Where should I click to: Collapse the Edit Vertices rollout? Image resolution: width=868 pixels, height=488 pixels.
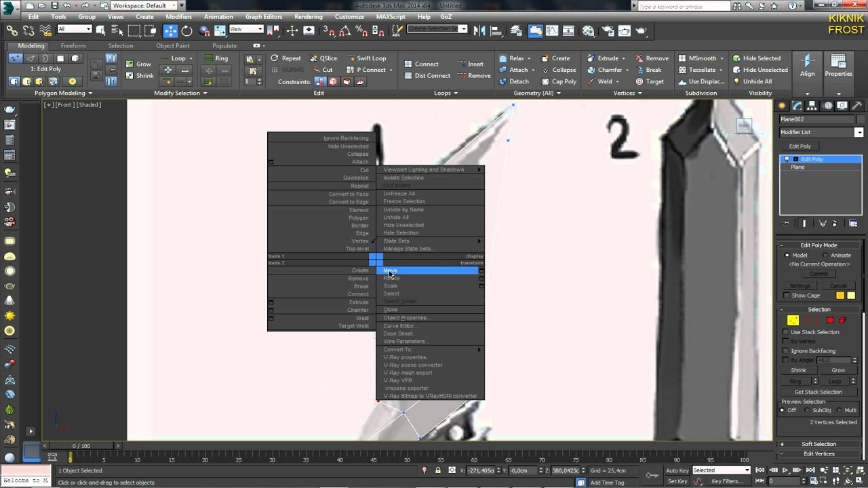(819, 453)
